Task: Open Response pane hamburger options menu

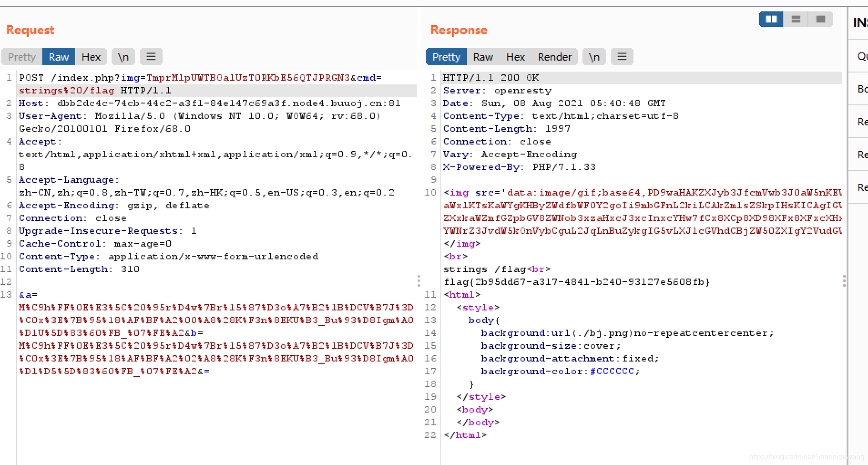Action: pos(622,57)
